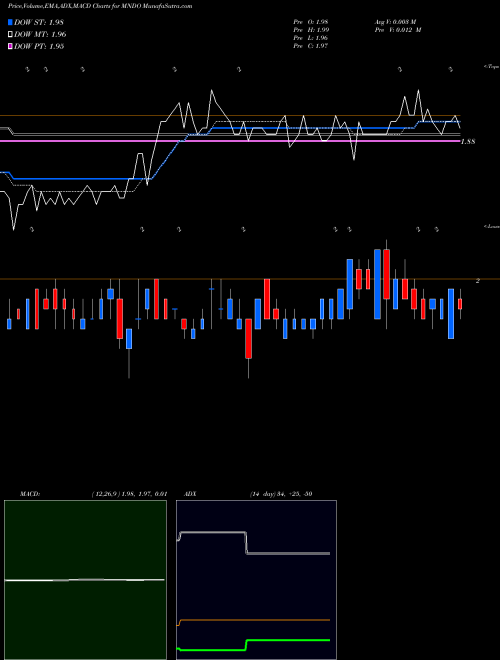Click the 'Pre O: 1.98' value

point(311,22)
